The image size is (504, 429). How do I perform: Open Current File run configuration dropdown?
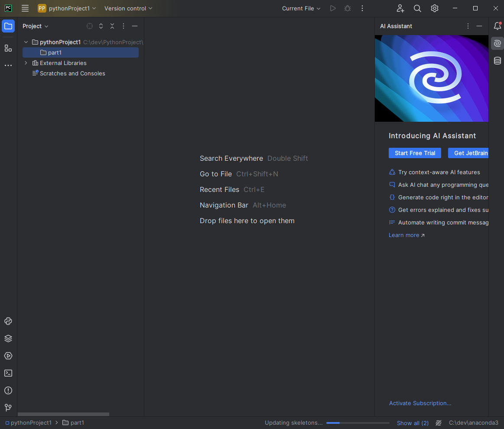(301, 8)
